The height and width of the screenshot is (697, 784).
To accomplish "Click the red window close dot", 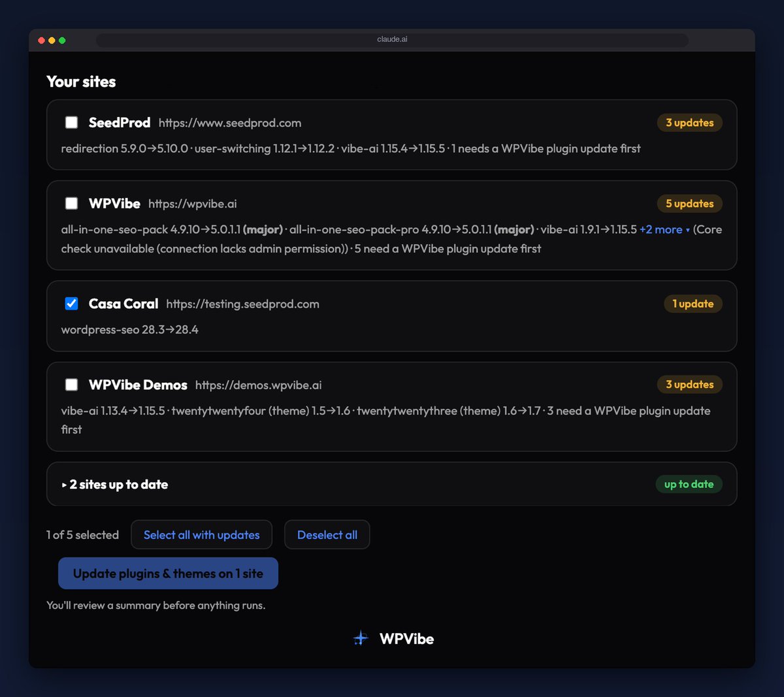I will (x=41, y=41).
